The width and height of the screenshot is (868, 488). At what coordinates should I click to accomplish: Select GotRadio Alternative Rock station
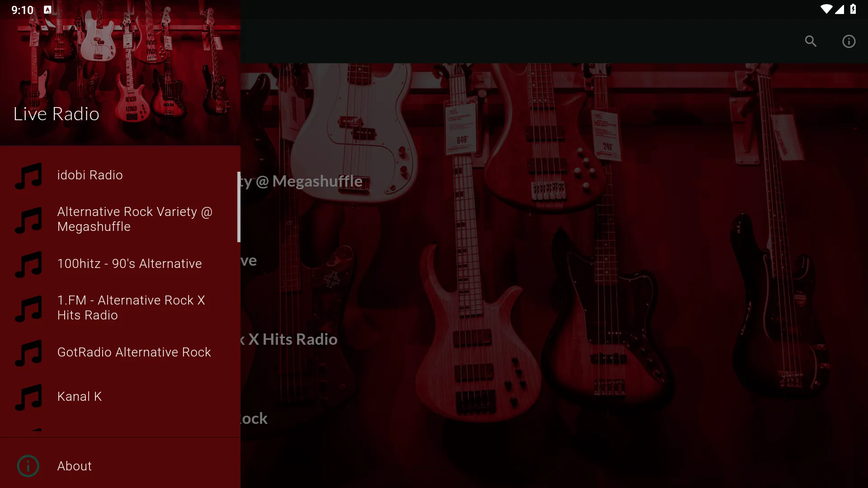pos(133,352)
